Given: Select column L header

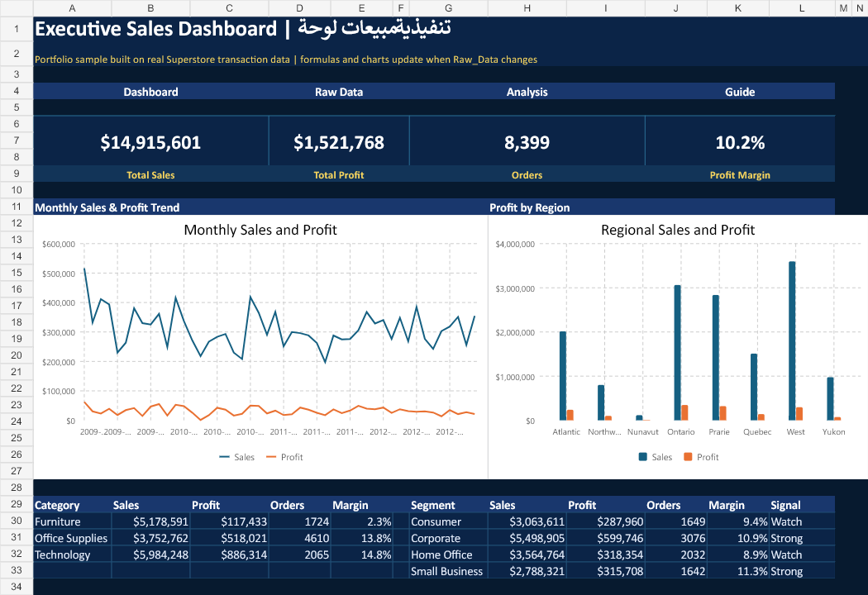Looking at the screenshot, I should click(x=802, y=8).
